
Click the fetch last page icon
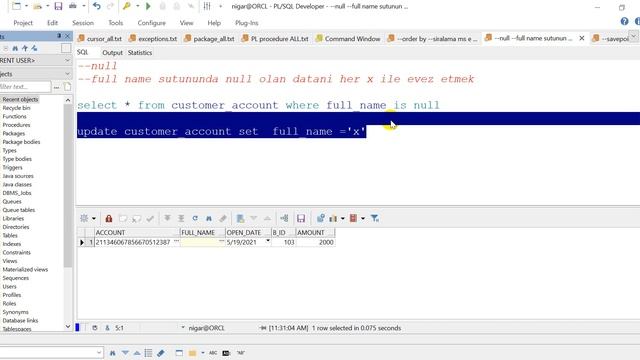coord(181,218)
